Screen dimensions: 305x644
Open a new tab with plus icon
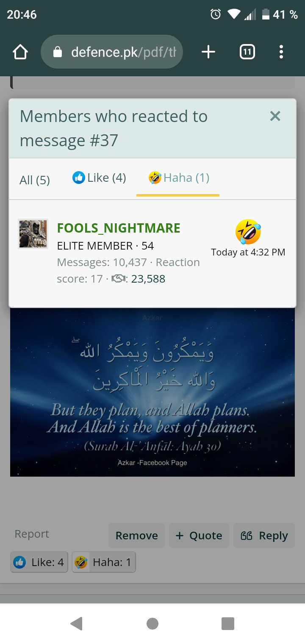coord(208,52)
